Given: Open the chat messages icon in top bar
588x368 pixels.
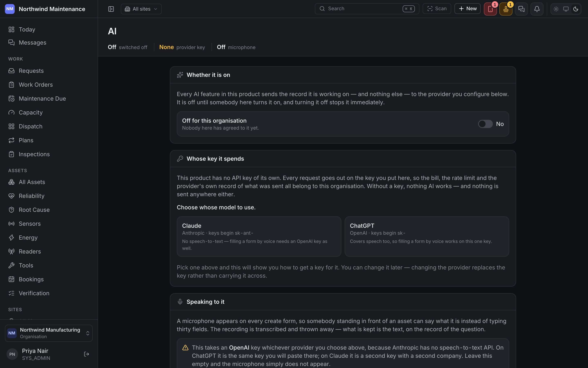Looking at the screenshot, I should click(521, 9).
